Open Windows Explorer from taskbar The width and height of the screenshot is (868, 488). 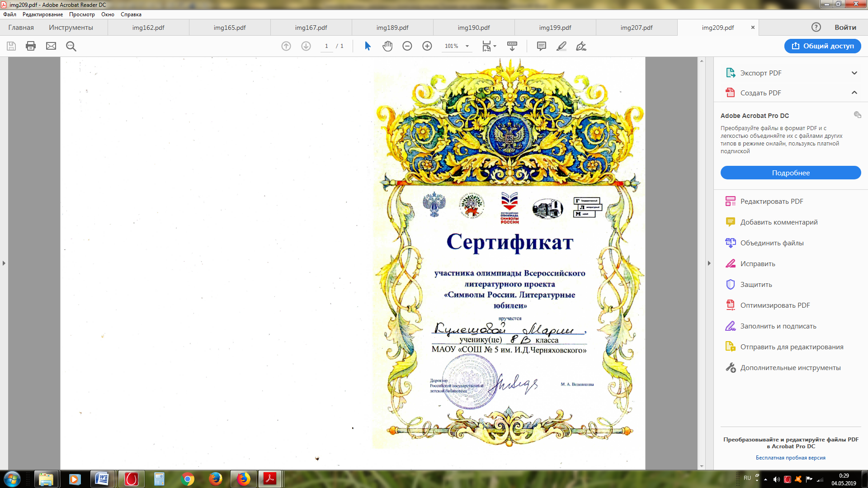(x=46, y=479)
